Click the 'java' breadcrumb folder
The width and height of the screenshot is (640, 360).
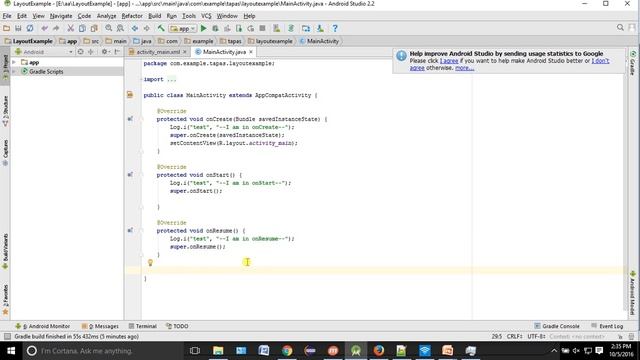pos(142,41)
